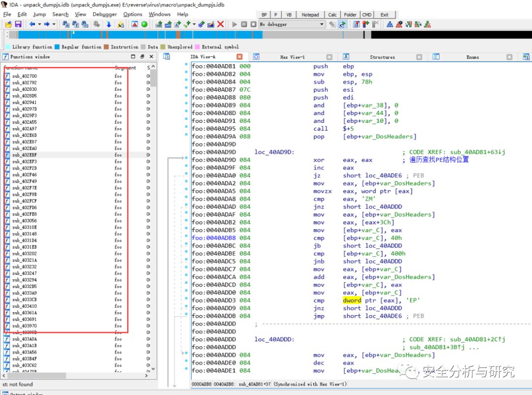Click the open file folder icon
The height and width of the screenshot is (395, 532).
tap(8, 24)
